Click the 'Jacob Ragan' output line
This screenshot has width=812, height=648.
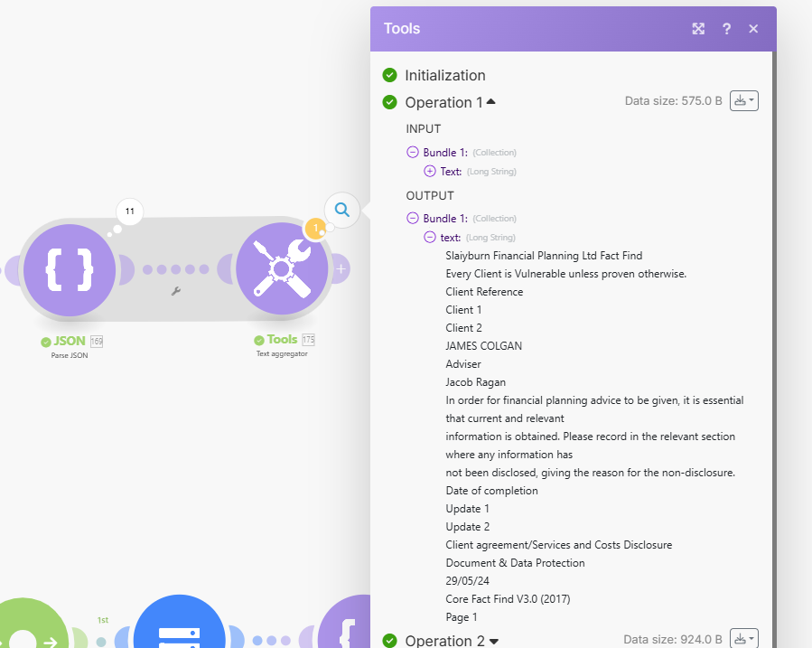pyautogui.click(x=475, y=382)
